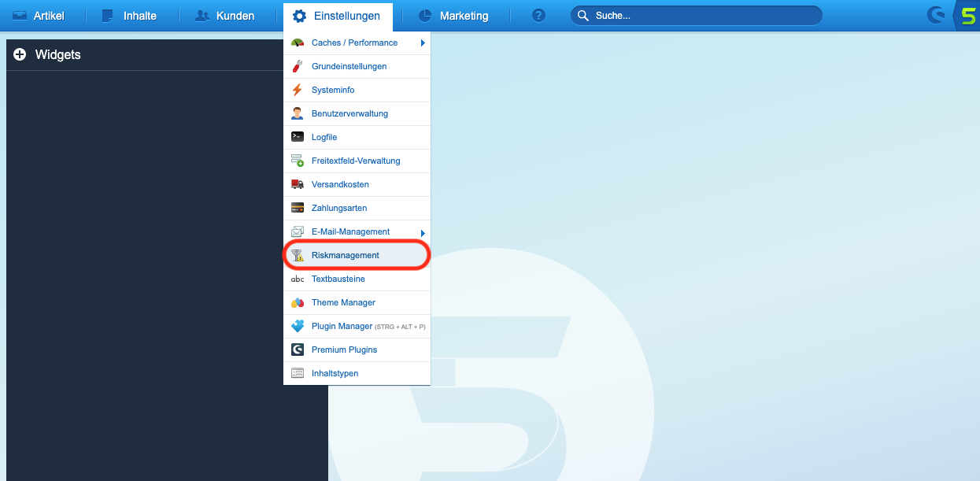Click the Premium Plugins icon
The height and width of the screenshot is (481, 980).
pos(298,350)
